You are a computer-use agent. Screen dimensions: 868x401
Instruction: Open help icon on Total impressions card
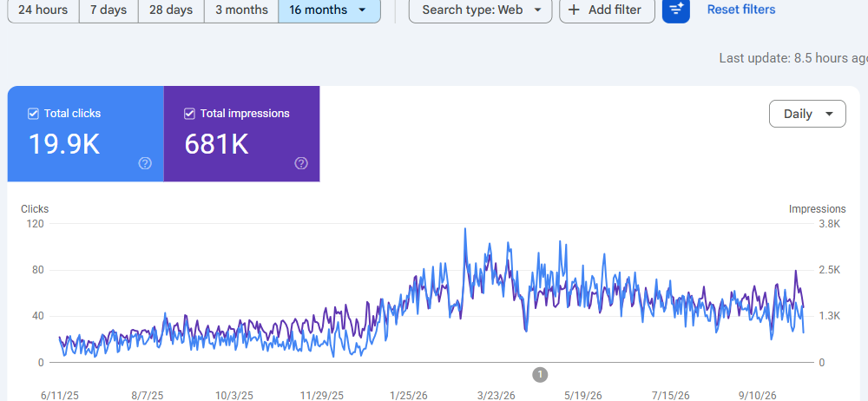point(301,163)
